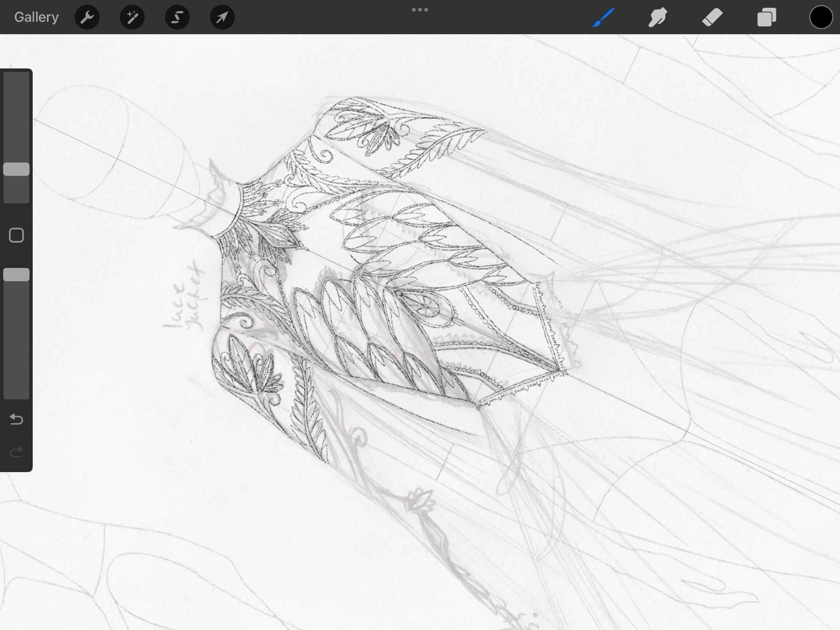840x630 pixels.
Task: Return to the Gallery
Action: click(x=36, y=16)
